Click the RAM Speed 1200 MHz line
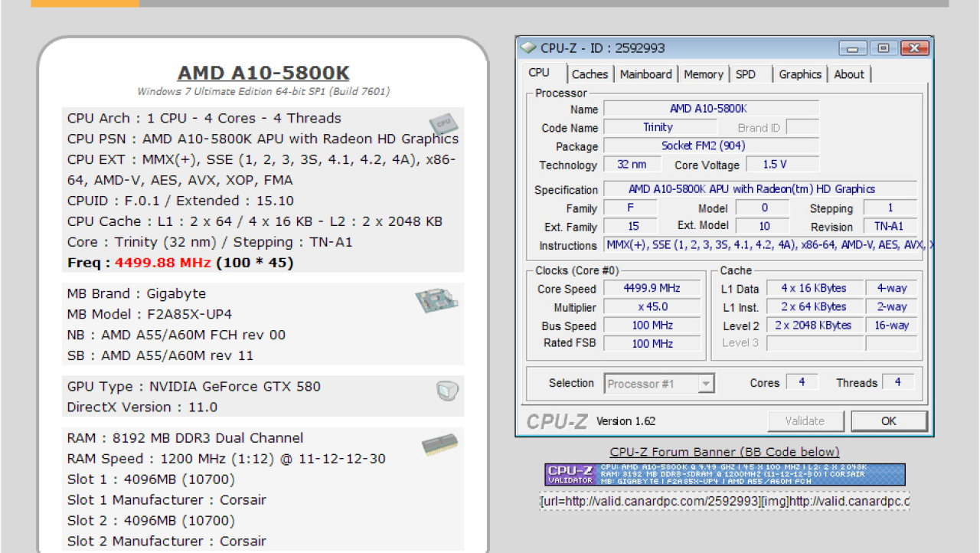Screen dimensions: 980x553 point(227,459)
